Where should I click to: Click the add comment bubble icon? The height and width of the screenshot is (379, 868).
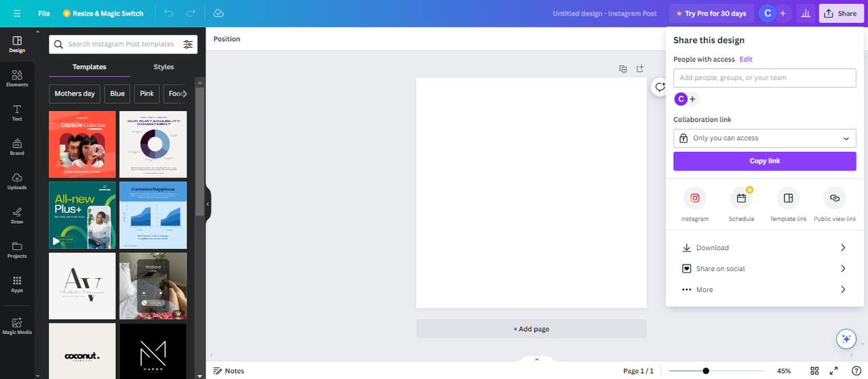[659, 87]
